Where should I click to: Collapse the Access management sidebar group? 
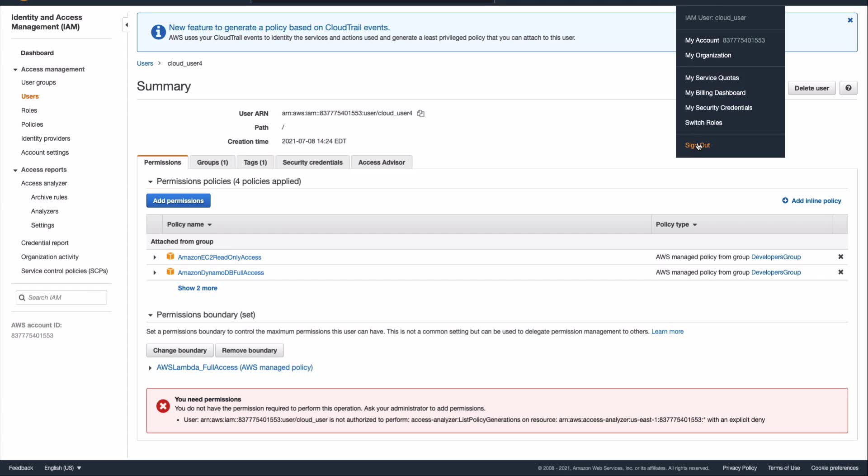(x=15, y=70)
